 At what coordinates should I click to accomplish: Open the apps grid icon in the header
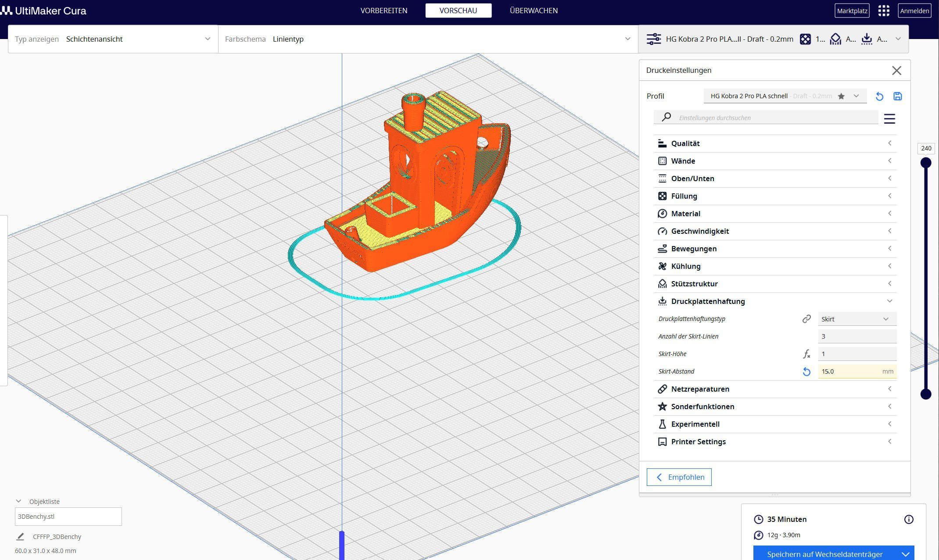(x=884, y=11)
